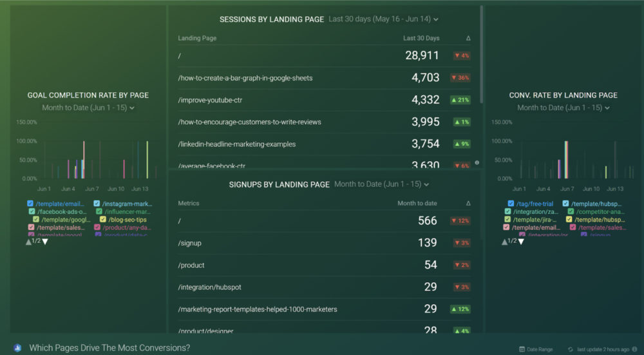Image resolution: width=644 pixels, height=355 pixels.
Task: Click the Databox logo icon in the footer
Action: pos(17,347)
